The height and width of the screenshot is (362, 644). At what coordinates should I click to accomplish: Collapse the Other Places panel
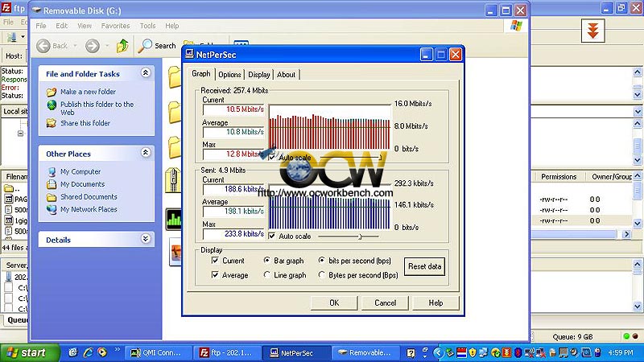click(146, 153)
